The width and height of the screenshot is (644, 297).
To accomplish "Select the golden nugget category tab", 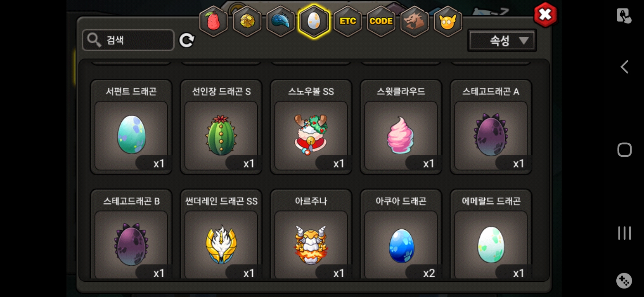I will coord(247,21).
